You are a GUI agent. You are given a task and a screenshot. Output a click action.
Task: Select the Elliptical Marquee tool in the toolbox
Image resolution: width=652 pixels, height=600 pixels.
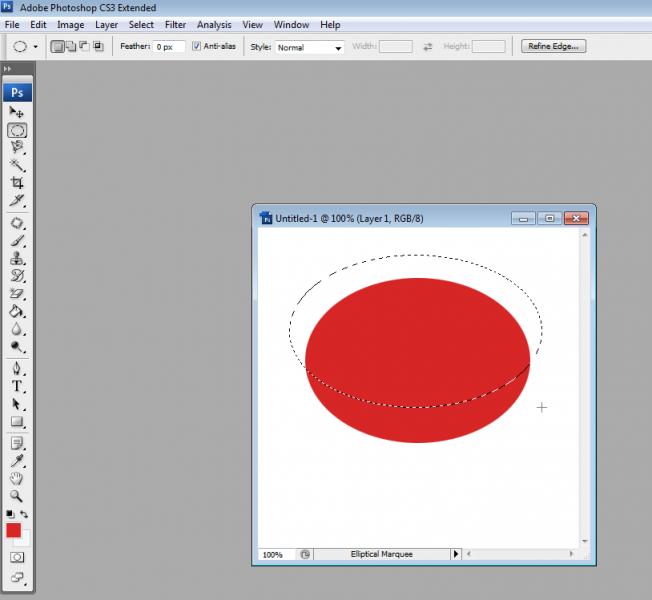[x=17, y=130]
